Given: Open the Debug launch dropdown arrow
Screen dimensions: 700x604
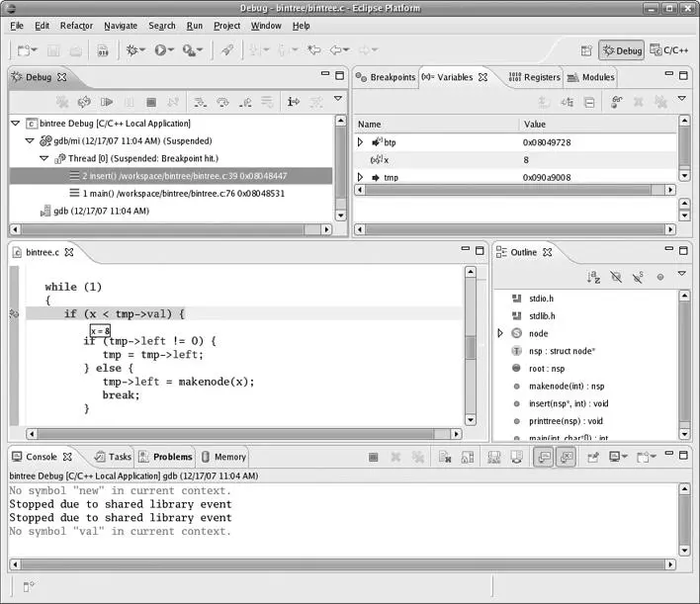Looking at the screenshot, I should tap(144, 50).
